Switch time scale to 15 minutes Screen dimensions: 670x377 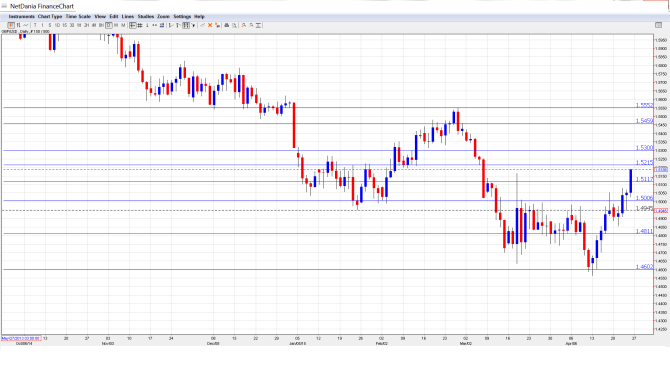[x=65, y=26]
